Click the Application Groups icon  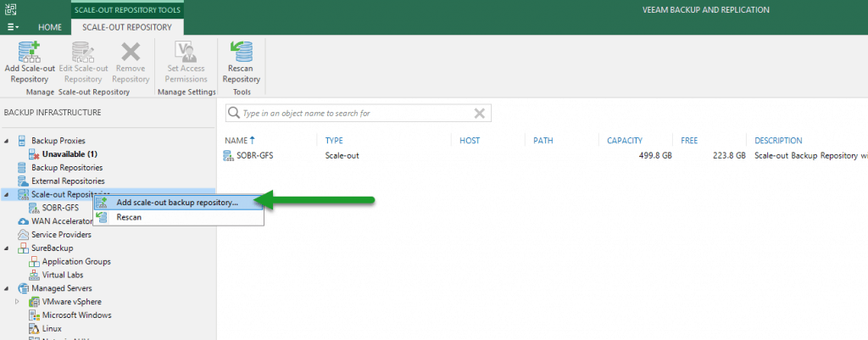[34, 261]
